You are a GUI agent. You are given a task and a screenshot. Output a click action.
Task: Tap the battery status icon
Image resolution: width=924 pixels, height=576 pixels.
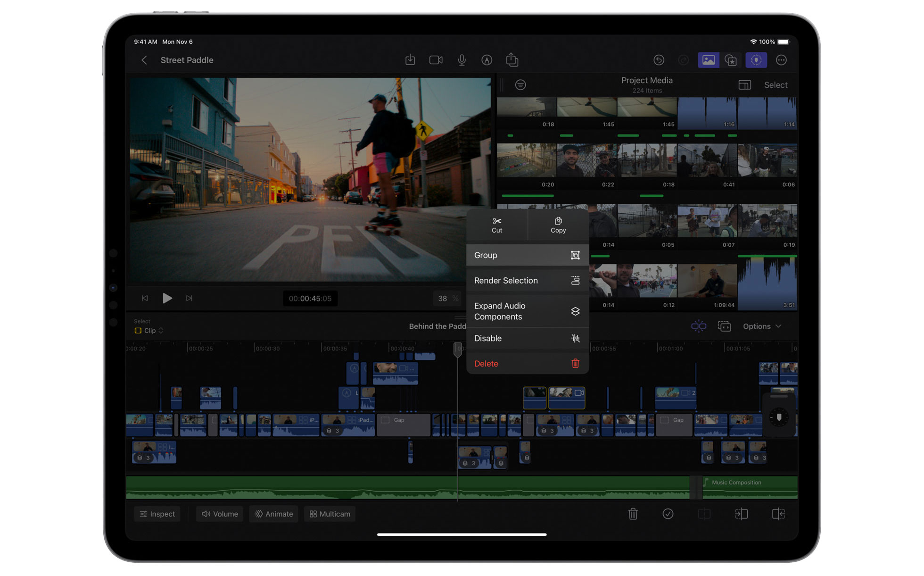coord(784,42)
